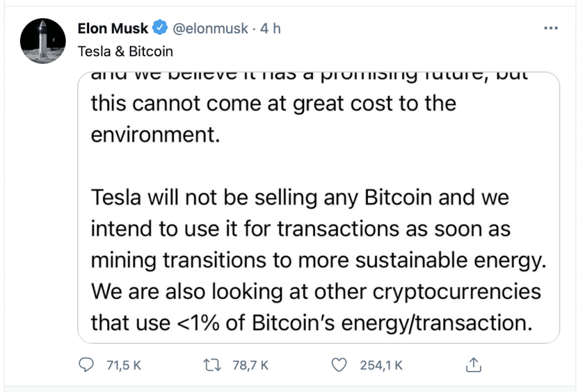Click the Elon Musk display name
The image size is (585, 392).
[x=113, y=28]
